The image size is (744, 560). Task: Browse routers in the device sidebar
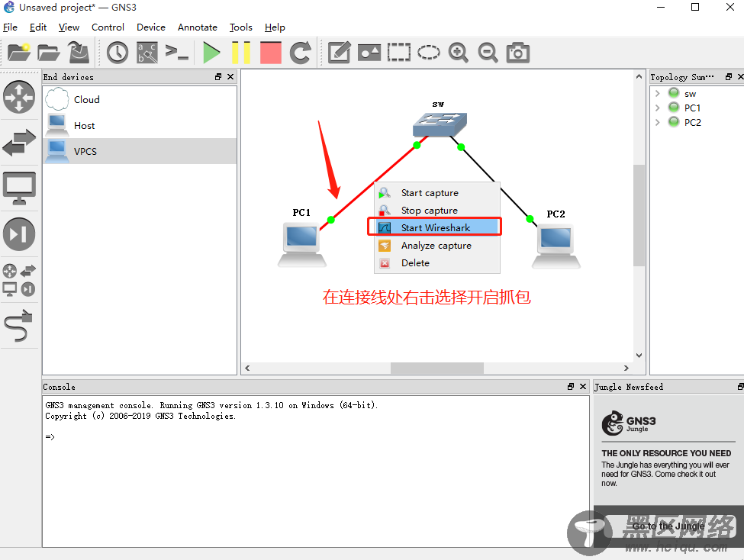(x=19, y=98)
